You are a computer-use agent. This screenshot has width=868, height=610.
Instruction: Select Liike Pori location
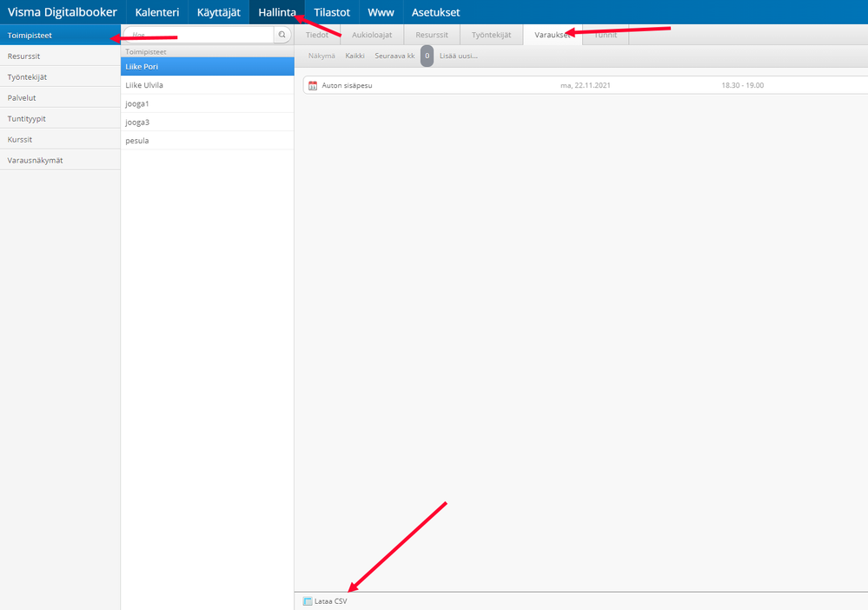point(208,66)
